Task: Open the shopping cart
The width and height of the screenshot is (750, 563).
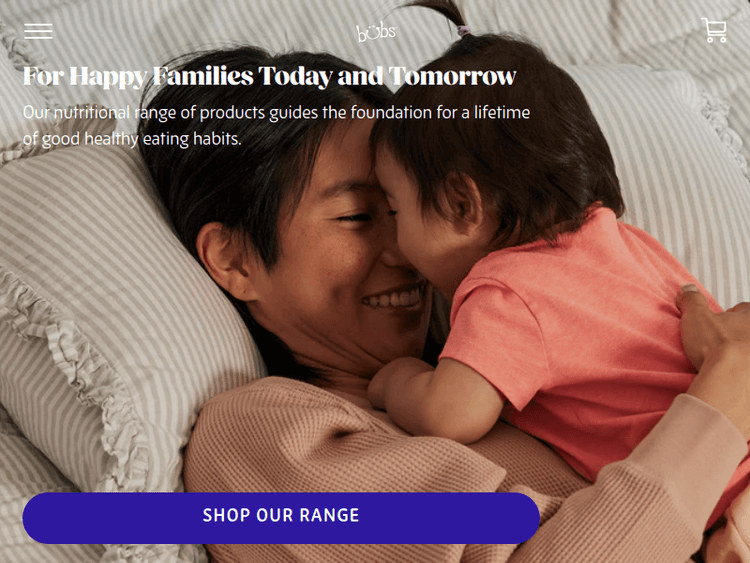Action: tap(715, 30)
